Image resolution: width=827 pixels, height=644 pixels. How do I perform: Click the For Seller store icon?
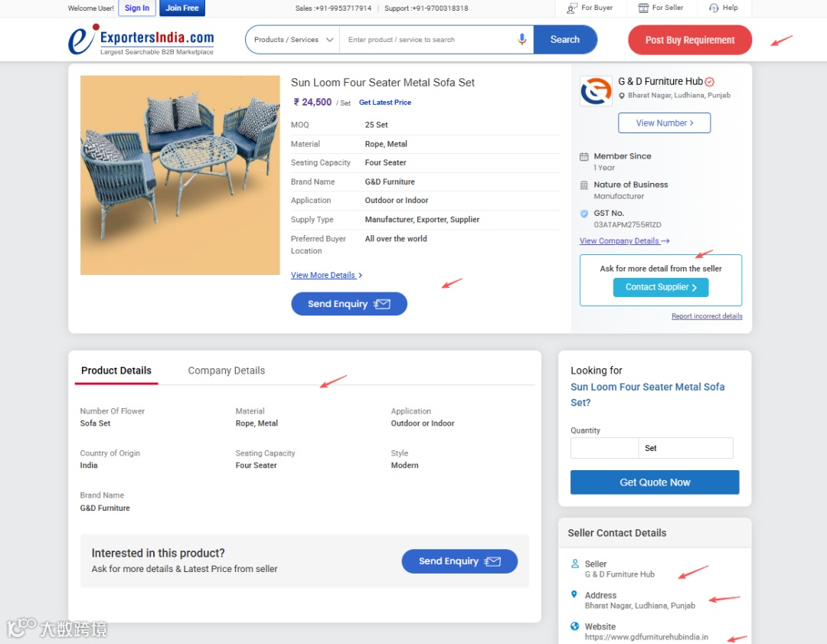(x=643, y=8)
